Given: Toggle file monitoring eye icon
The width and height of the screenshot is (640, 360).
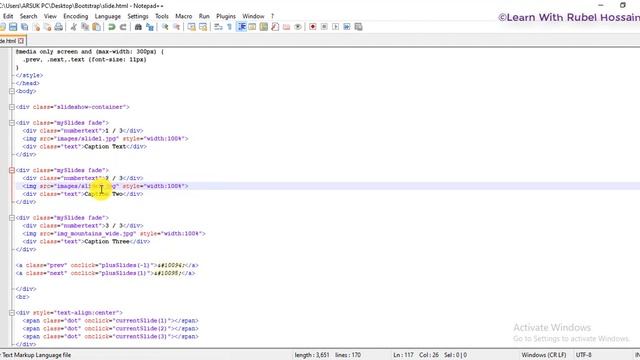Looking at the screenshot, I should coord(298,27).
